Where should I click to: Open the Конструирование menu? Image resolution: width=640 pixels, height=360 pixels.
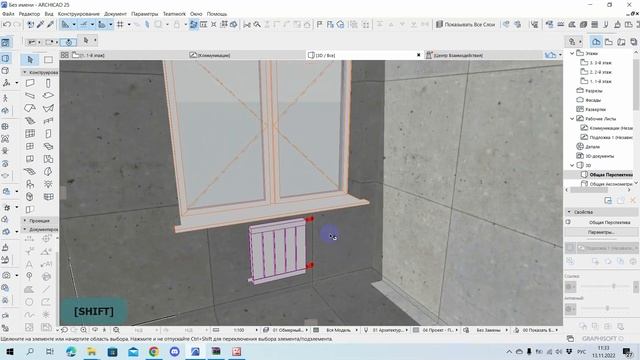coord(78,14)
